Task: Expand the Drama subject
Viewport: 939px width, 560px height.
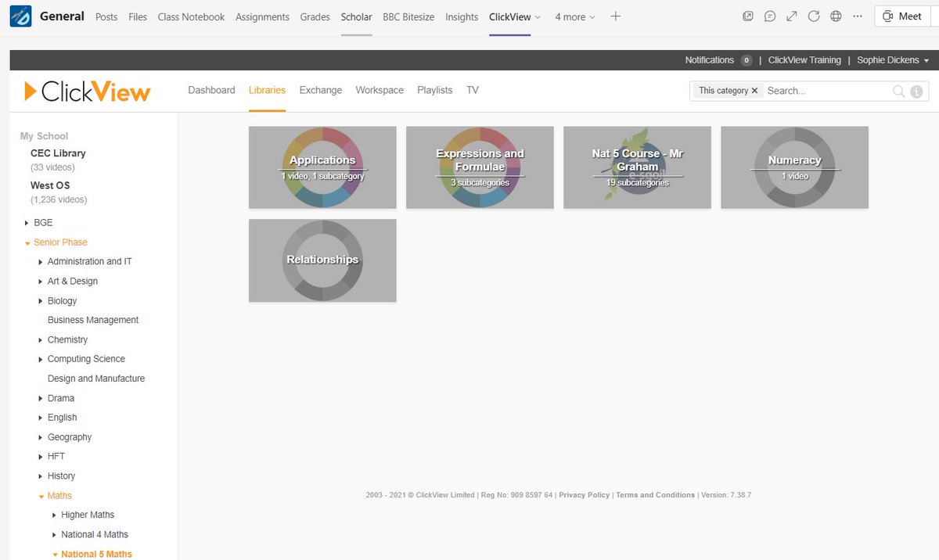Action: [41, 398]
